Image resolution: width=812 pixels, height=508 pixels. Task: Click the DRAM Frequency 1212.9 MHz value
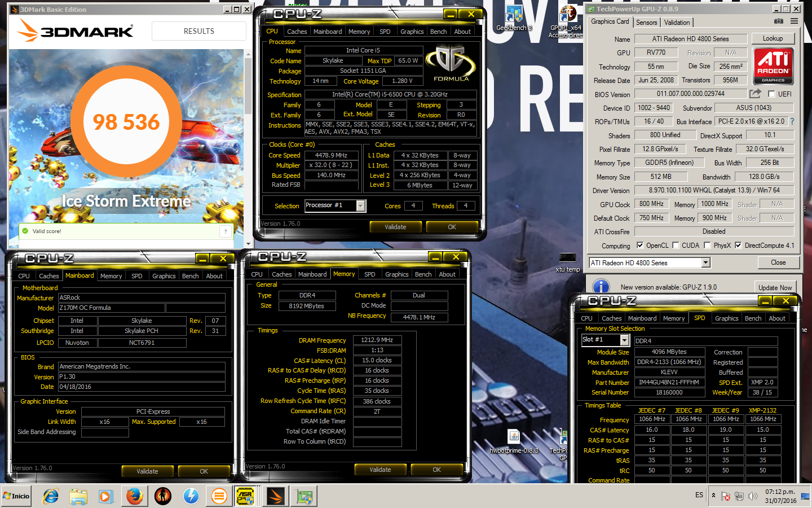pos(377,340)
